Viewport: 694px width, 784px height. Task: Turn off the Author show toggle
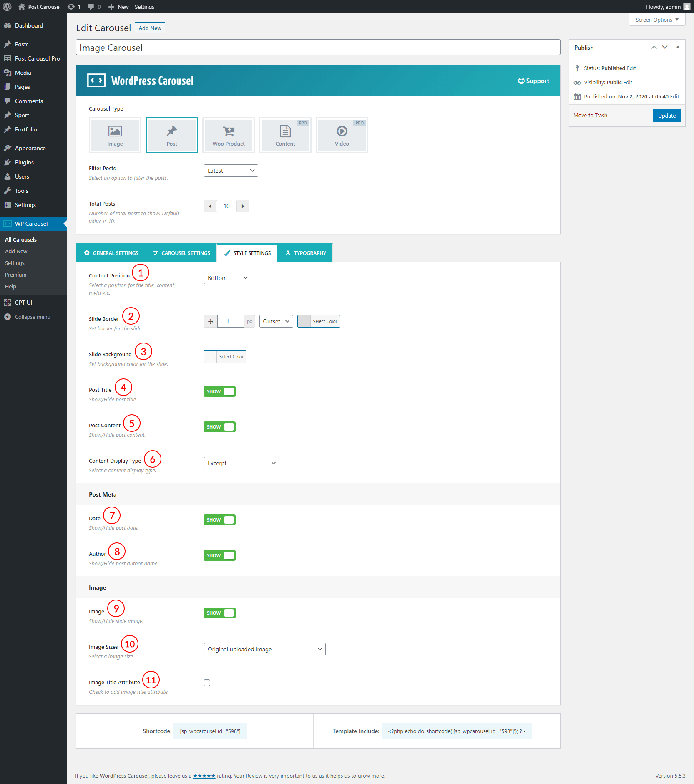coord(219,555)
